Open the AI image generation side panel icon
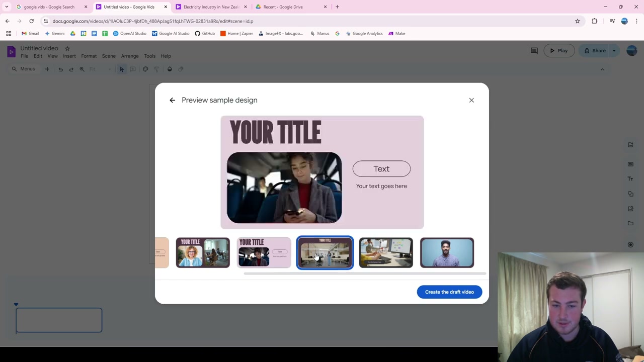This screenshot has width=644, height=362. [630, 145]
